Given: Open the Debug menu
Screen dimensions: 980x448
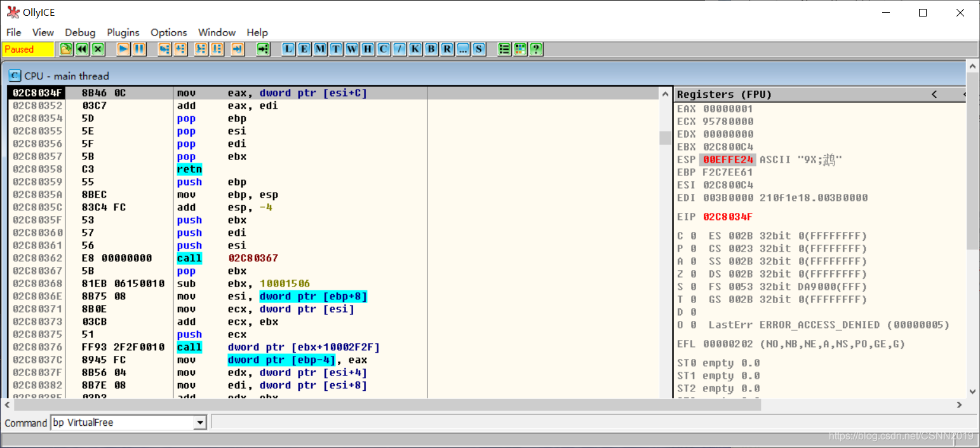Looking at the screenshot, I should point(80,32).
